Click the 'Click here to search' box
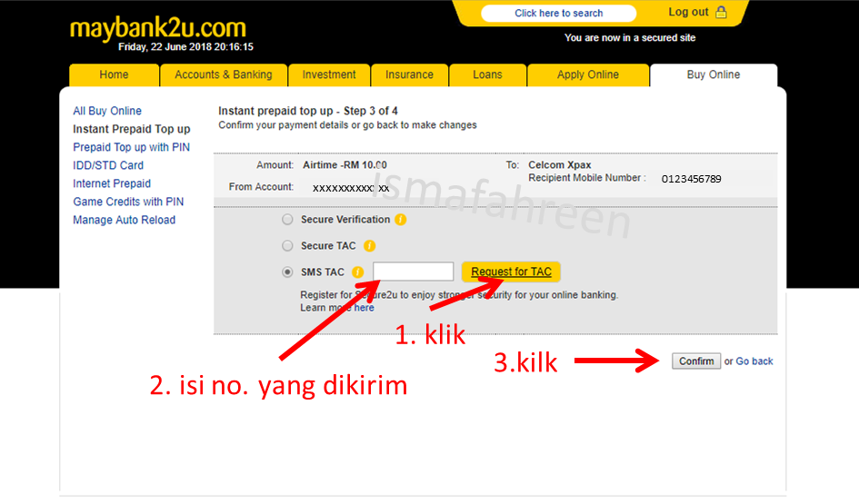 tap(558, 13)
